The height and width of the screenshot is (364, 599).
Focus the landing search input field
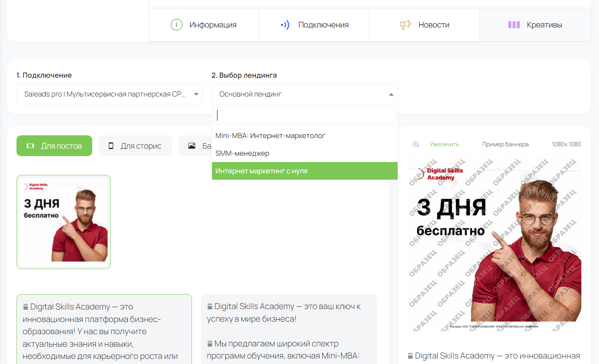pyautogui.click(x=305, y=115)
